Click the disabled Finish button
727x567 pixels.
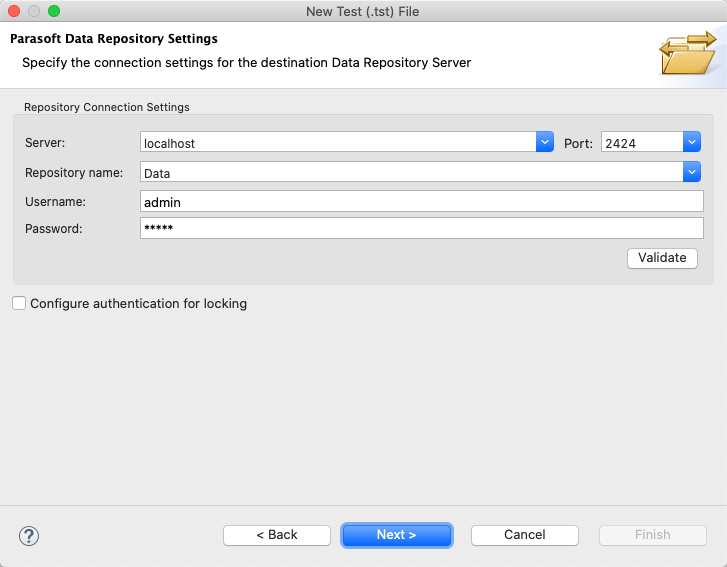[653, 535]
